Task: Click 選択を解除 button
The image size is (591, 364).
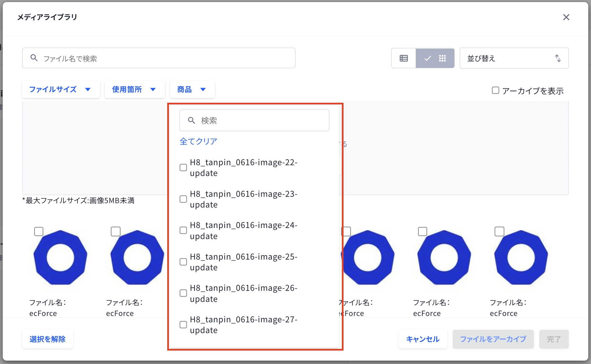Action: coord(48,339)
